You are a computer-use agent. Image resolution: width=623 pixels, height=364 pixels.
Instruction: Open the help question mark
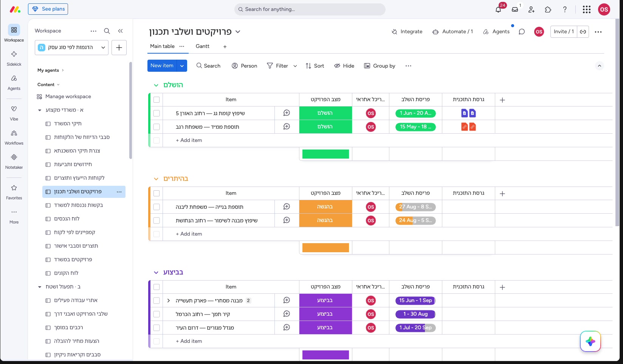point(565,9)
